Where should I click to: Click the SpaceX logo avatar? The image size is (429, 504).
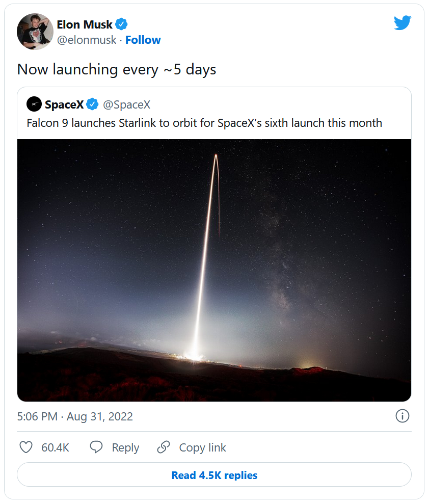coord(34,104)
